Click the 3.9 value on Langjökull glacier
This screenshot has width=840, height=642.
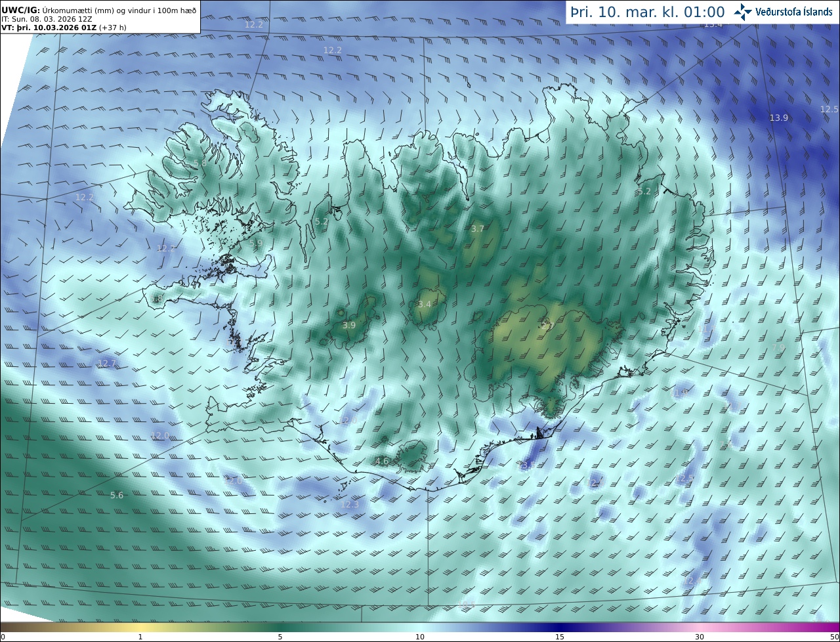(x=349, y=325)
